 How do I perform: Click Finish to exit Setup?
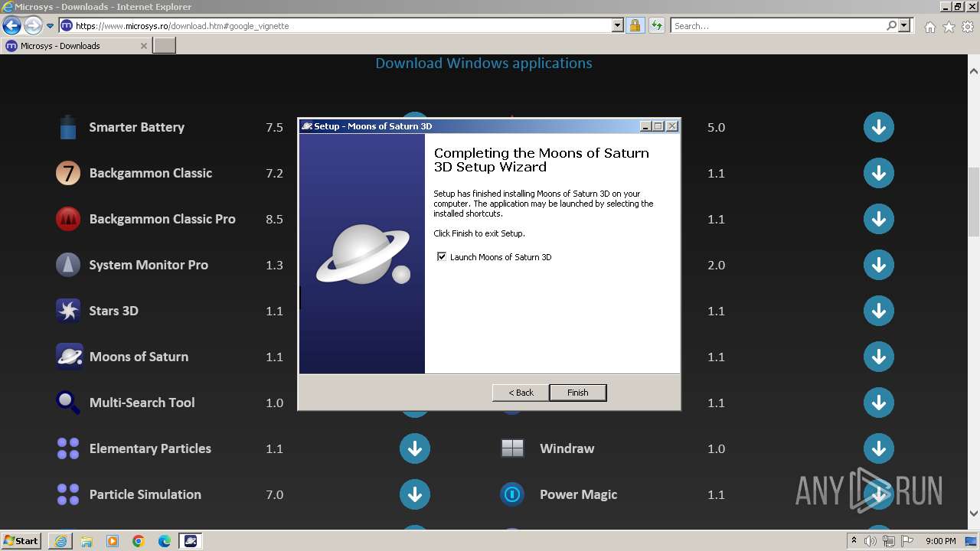(578, 393)
